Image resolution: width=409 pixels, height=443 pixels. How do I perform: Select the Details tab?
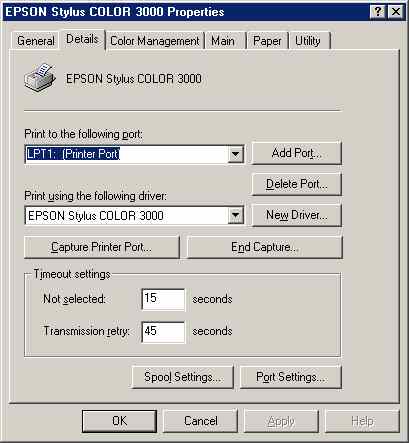82,39
